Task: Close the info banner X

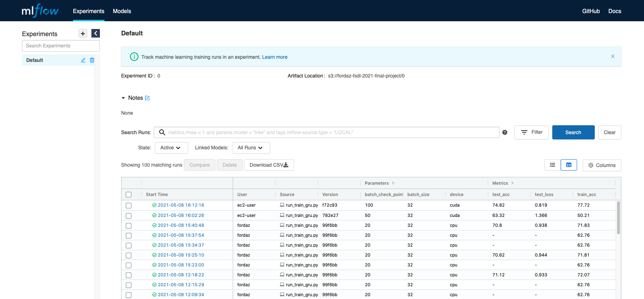Action: [613, 56]
